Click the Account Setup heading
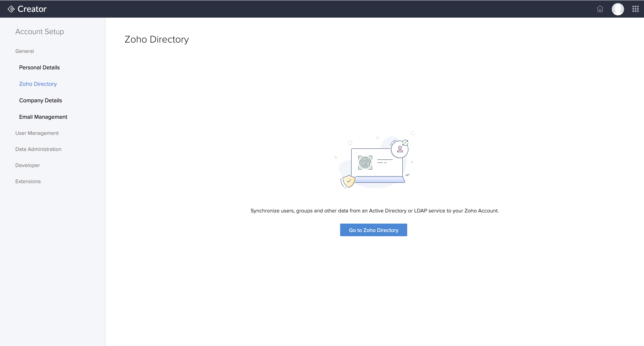This screenshot has width=644, height=346. coord(39,31)
